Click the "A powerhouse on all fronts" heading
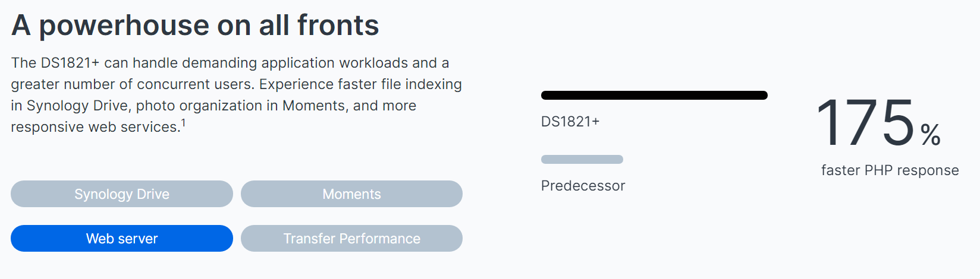The image size is (980, 279). click(x=195, y=25)
